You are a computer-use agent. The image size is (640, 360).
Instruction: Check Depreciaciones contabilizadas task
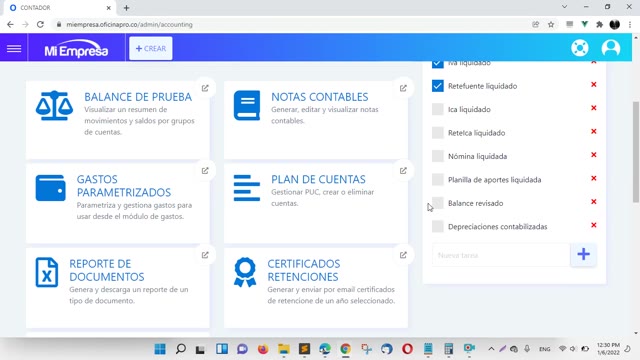pos(438,227)
